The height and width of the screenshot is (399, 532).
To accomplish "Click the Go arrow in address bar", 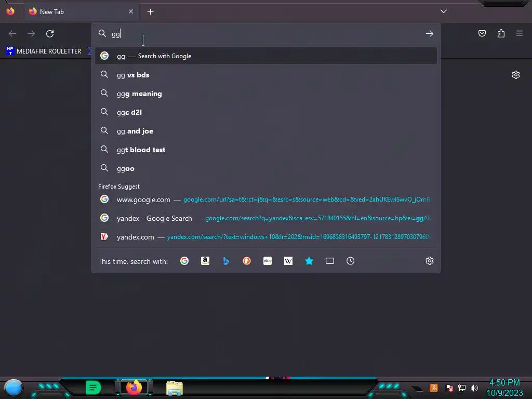I will coord(430,34).
